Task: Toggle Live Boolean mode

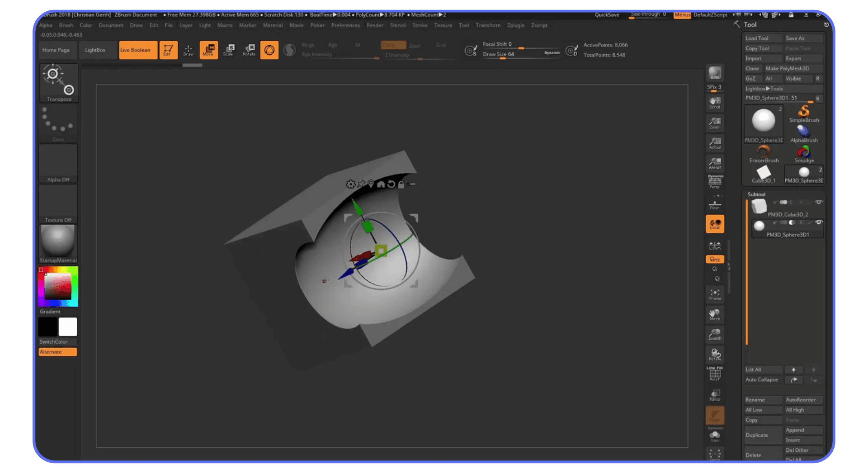Action: coord(138,50)
